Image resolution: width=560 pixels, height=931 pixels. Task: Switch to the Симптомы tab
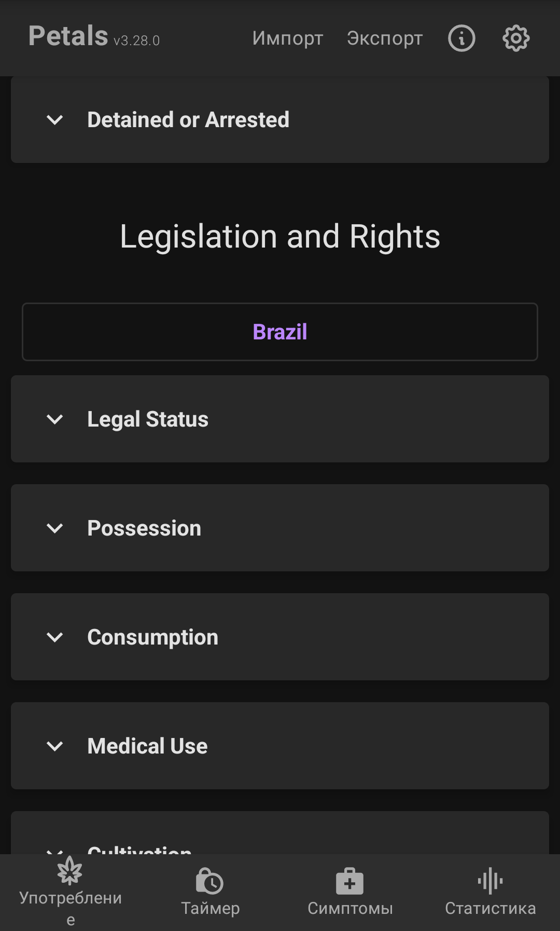[350, 908]
